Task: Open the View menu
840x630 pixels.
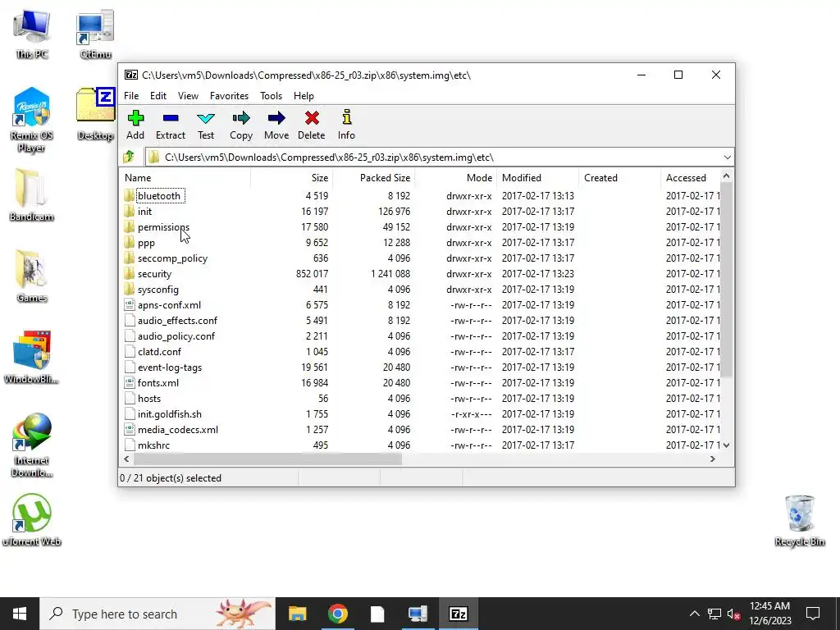Action: coord(188,96)
